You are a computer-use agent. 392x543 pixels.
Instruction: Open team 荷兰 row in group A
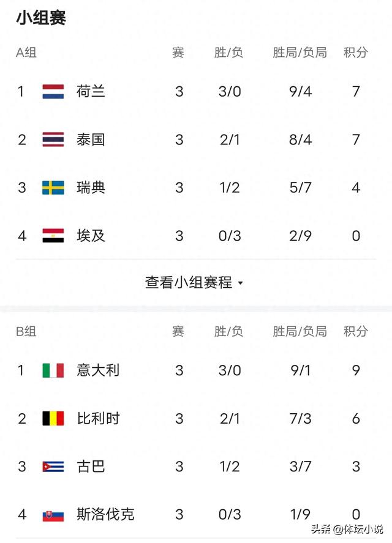[x=196, y=91]
